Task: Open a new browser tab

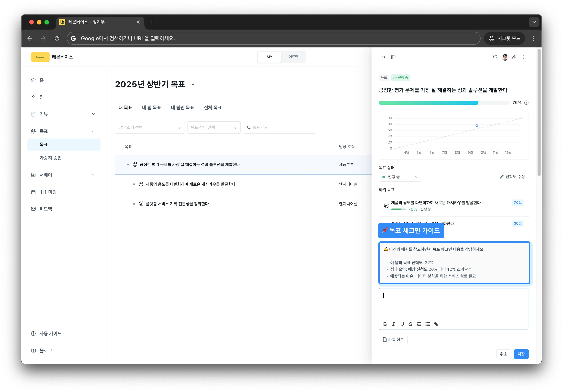Action: pyautogui.click(x=152, y=22)
